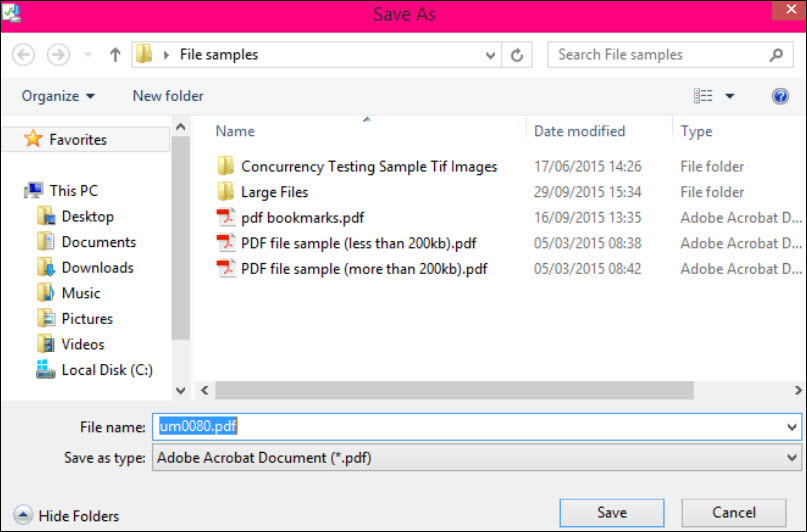Image resolution: width=807 pixels, height=532 pixels.
Task: Click the change view layout icon
Action: (703, 96)
